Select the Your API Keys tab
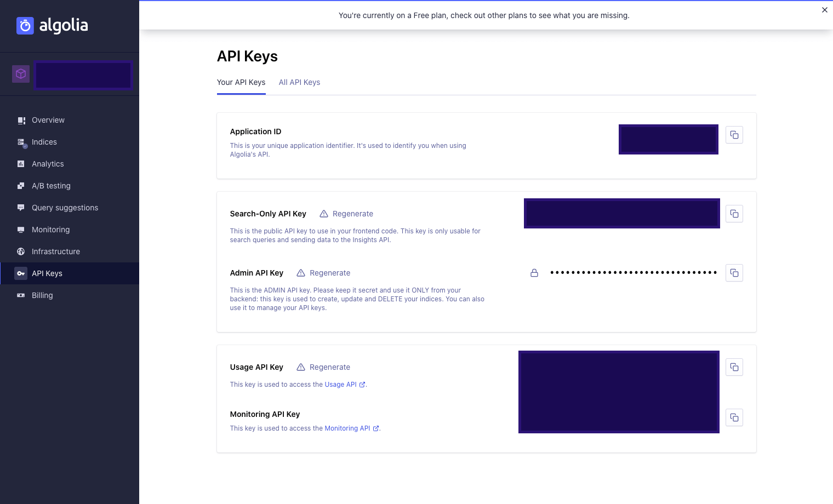 [241, 82]
